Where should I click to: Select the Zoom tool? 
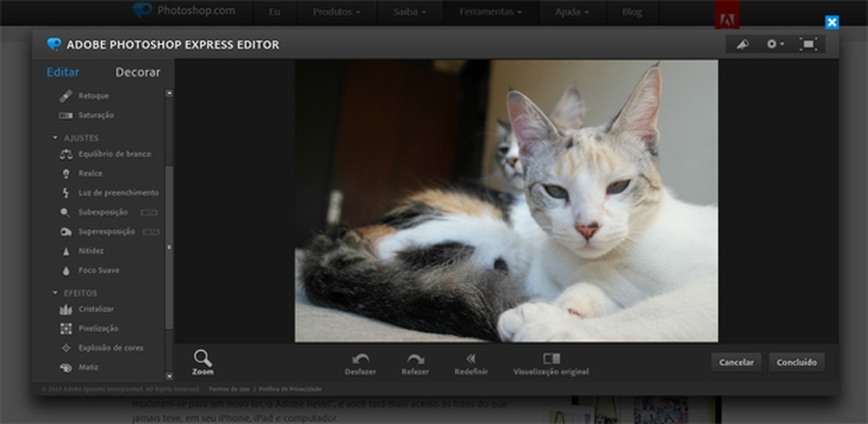(203, 360)
